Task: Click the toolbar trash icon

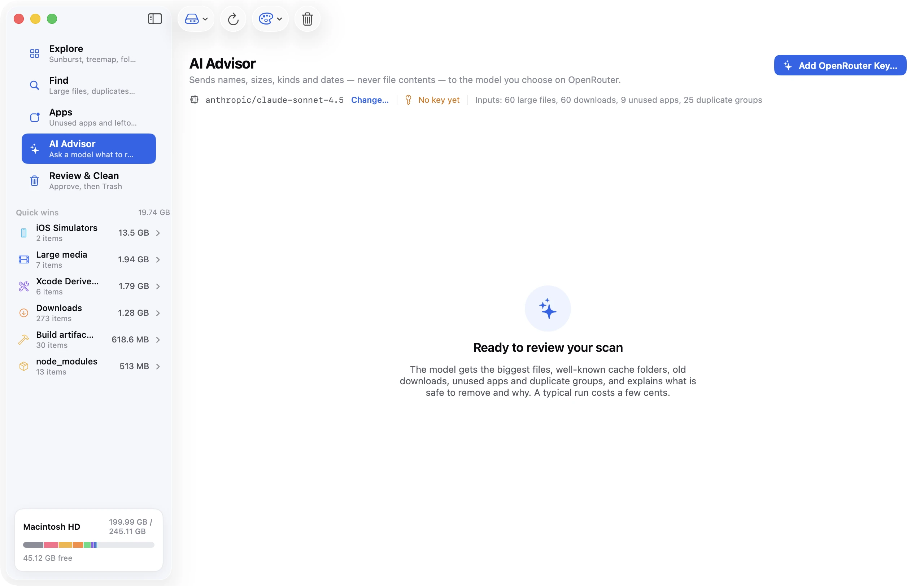Action: [308, 19]
